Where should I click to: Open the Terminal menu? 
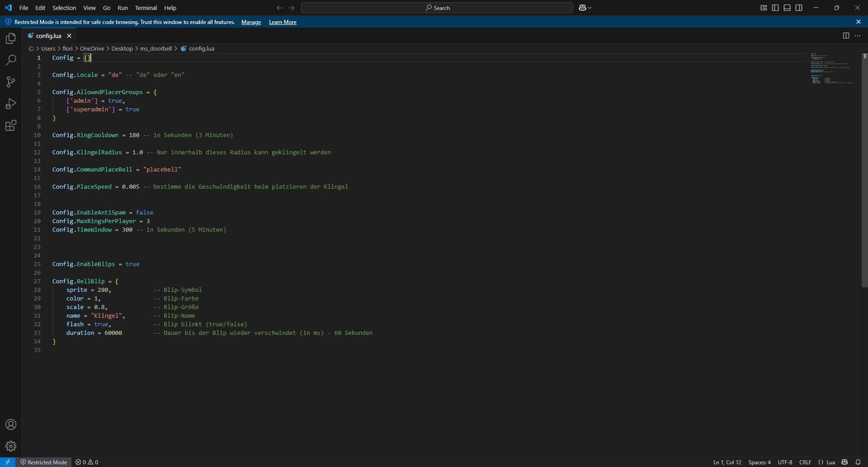click(146, 8)
